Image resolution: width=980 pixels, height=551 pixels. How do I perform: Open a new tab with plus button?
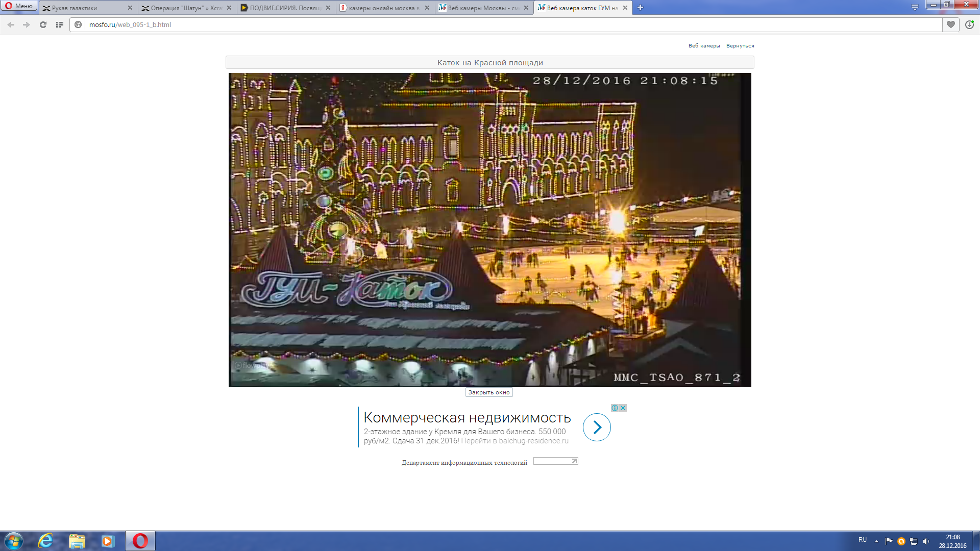tap(640, 8)
